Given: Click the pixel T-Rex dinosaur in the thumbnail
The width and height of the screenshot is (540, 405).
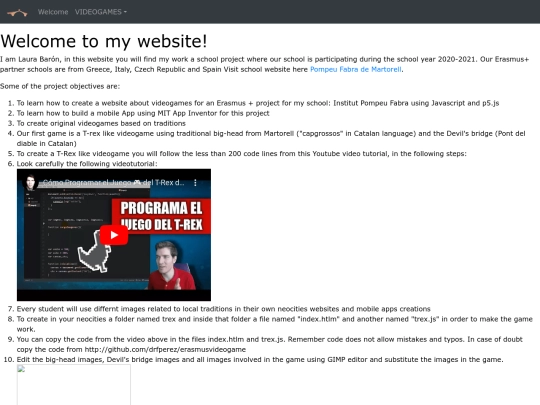Looking at the screenshot, I should pyautogui.click(x=94, y=251).
